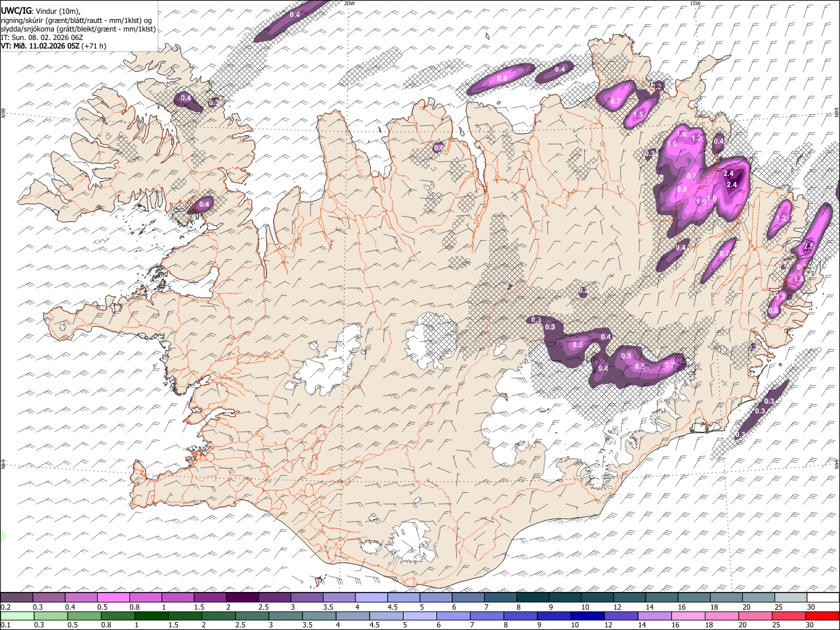Click the '0.6' snowfall value on the map
Image resolution: width=840 pixels, height=630 pixels.
tap(439, 148)
